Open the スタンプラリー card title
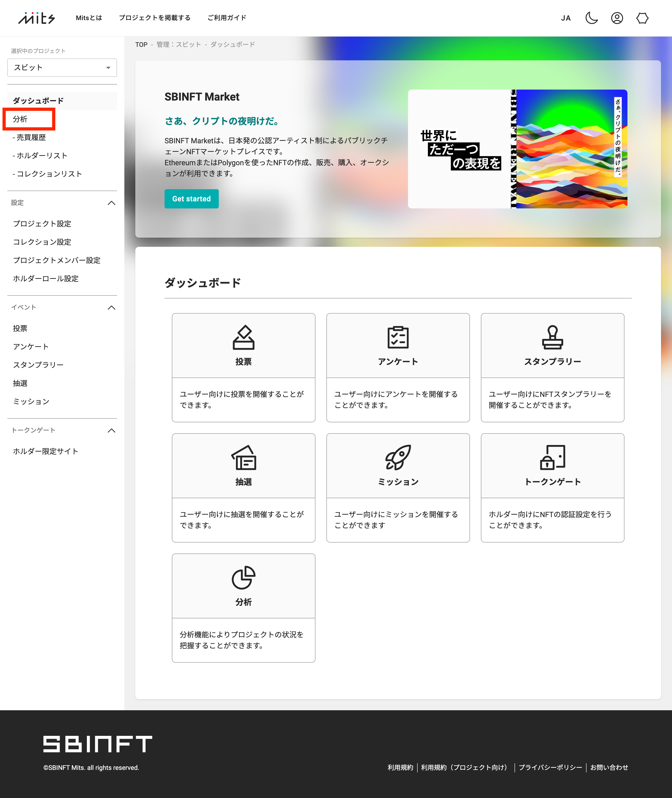Viewport: 672px width, 798px height. pos(552,362)
